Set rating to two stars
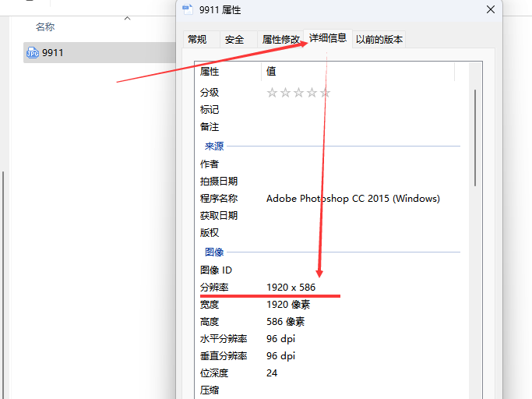This screenshot has width=532, height=399. pos(285,93)
